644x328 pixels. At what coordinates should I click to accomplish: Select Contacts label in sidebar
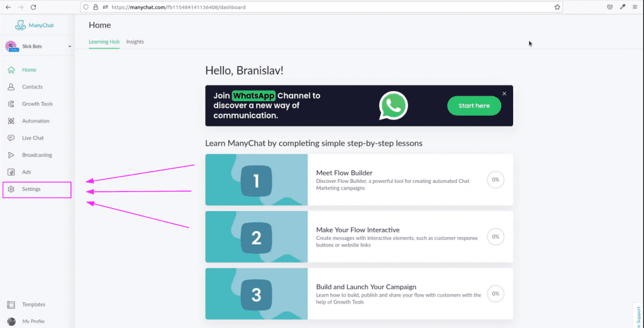pyautogui.click(x=33, y=87)
